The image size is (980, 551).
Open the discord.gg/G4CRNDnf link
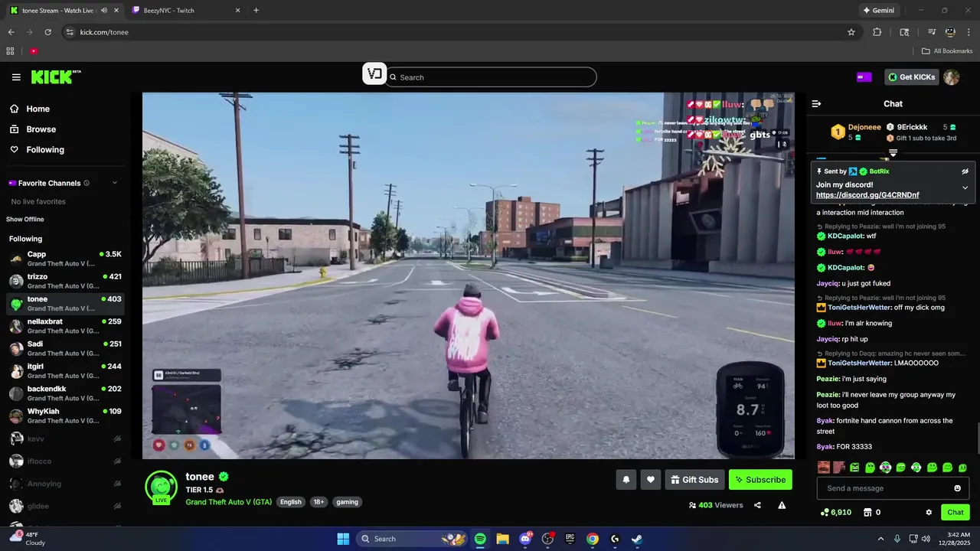867,195
